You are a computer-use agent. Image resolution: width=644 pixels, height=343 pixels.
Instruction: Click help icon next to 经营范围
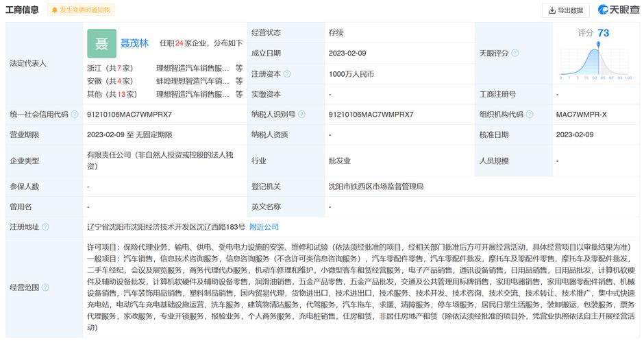tap(45, 287)
